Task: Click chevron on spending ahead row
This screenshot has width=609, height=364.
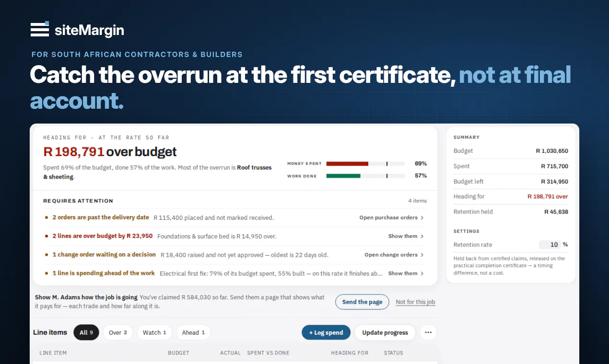Action: tap(422, 273)
